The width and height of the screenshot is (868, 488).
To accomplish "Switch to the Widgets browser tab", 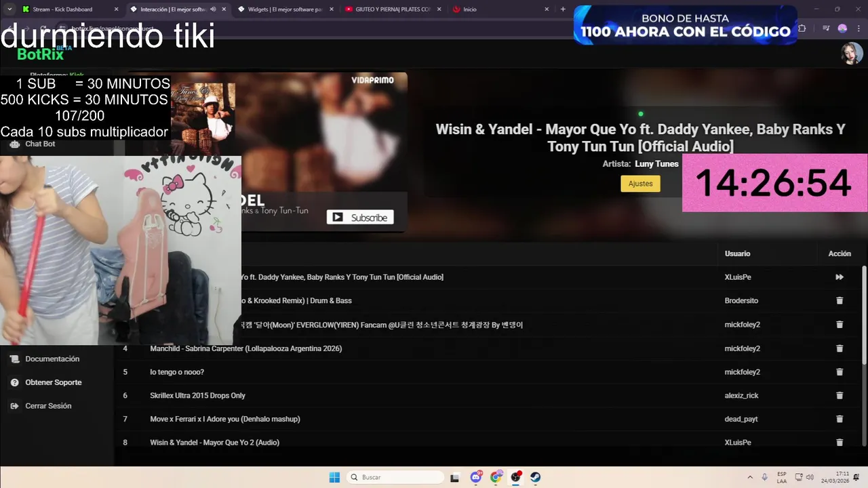I will tap(285, 9).
